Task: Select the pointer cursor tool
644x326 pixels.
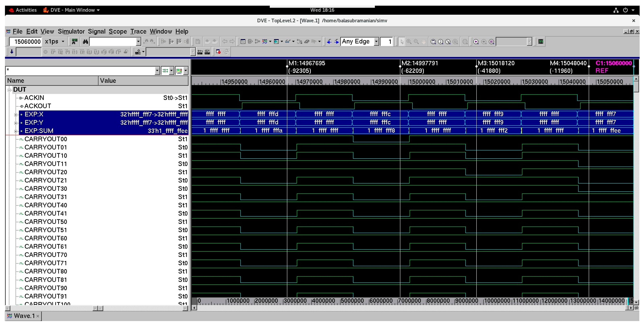Action: [402, 41]
